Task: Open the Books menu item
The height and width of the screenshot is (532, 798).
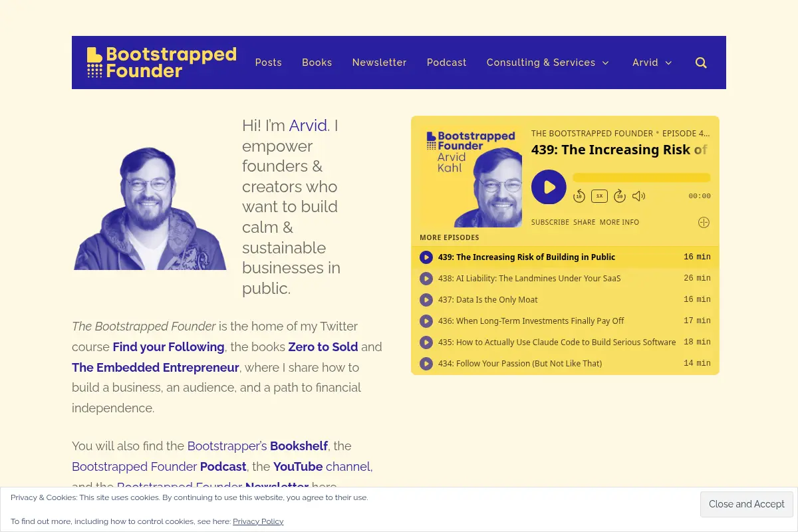Action: [317, 63]
